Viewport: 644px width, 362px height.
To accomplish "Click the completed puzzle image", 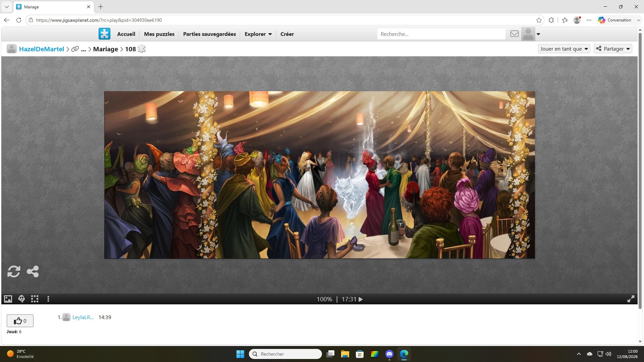I will click(320, 175).
